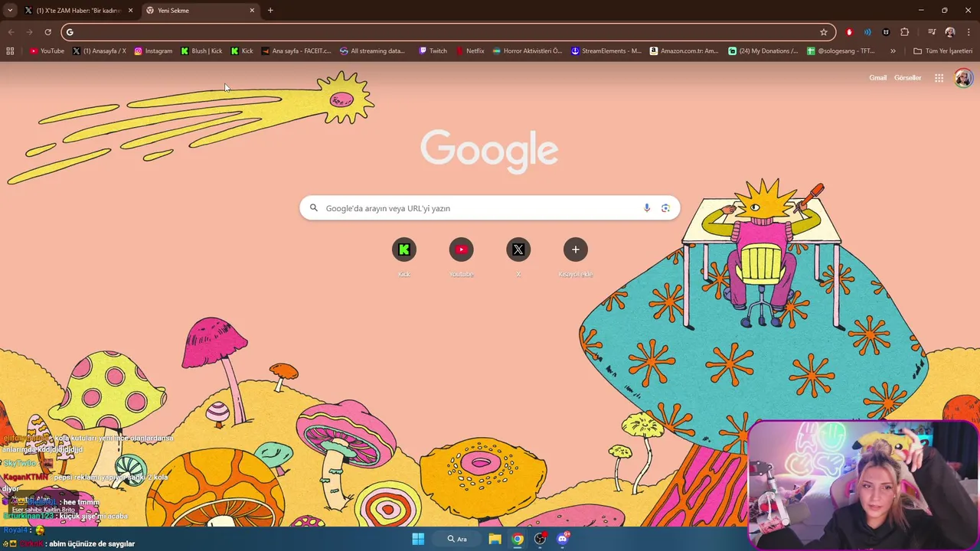This screenshot has height=551, width=980.
Task: Open the Twitch bookmark
Action: [433, 51]
